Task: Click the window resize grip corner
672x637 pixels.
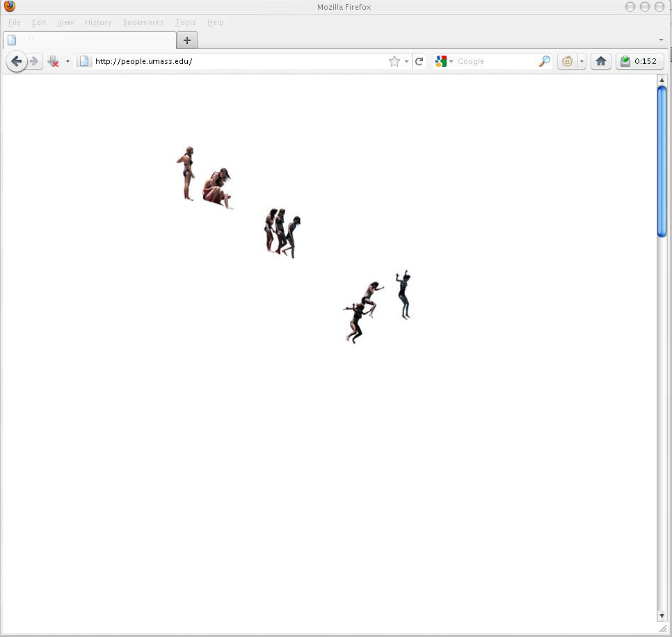Action: pyautogui.click(x=662, y=629)
